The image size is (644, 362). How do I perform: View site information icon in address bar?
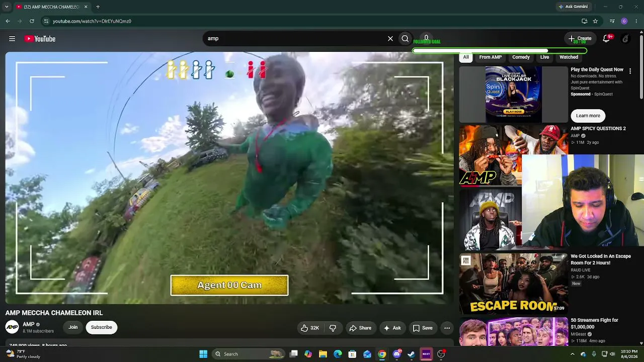pyautogui.click(x=46, y=21)
